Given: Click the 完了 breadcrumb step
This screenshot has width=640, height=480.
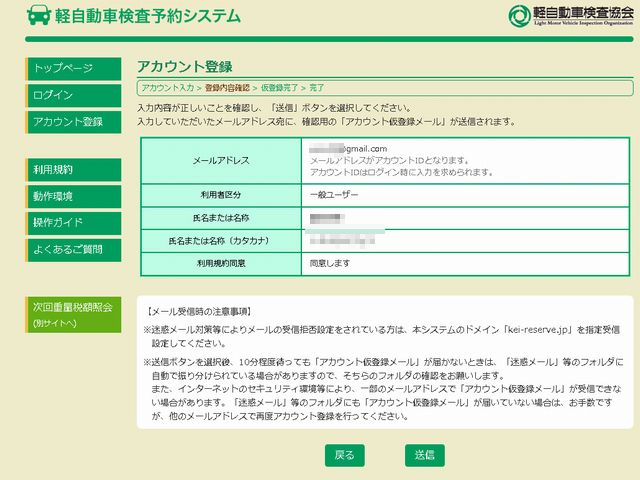Looking at the screenshot, I should click(316, 88).
